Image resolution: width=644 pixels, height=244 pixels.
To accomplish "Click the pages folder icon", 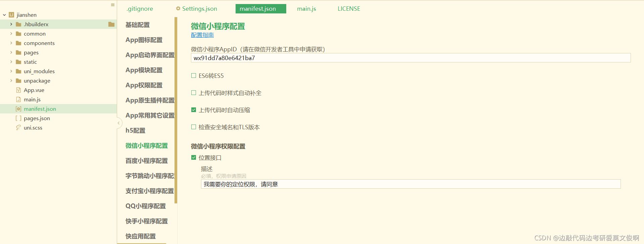I will tap(18, 52).
